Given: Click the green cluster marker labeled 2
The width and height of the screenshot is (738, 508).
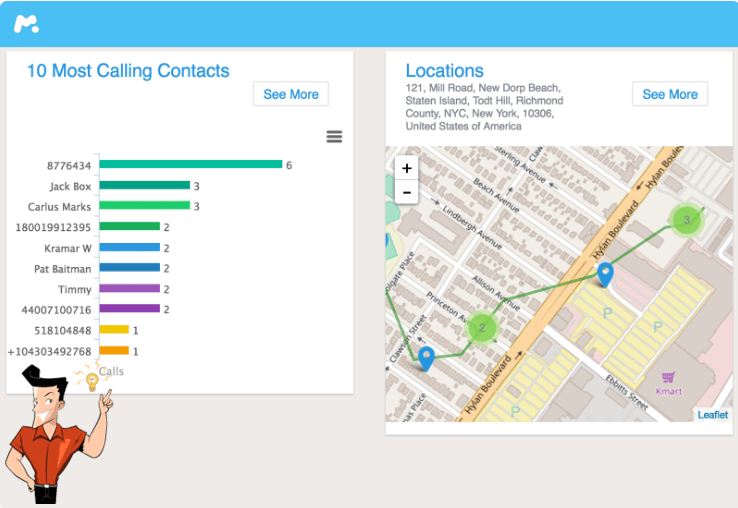Looking at the screenshot, I should click(482, 327).
